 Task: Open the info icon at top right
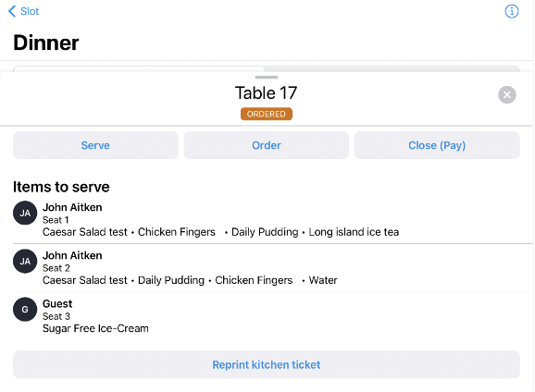click(x=512, y=11)
